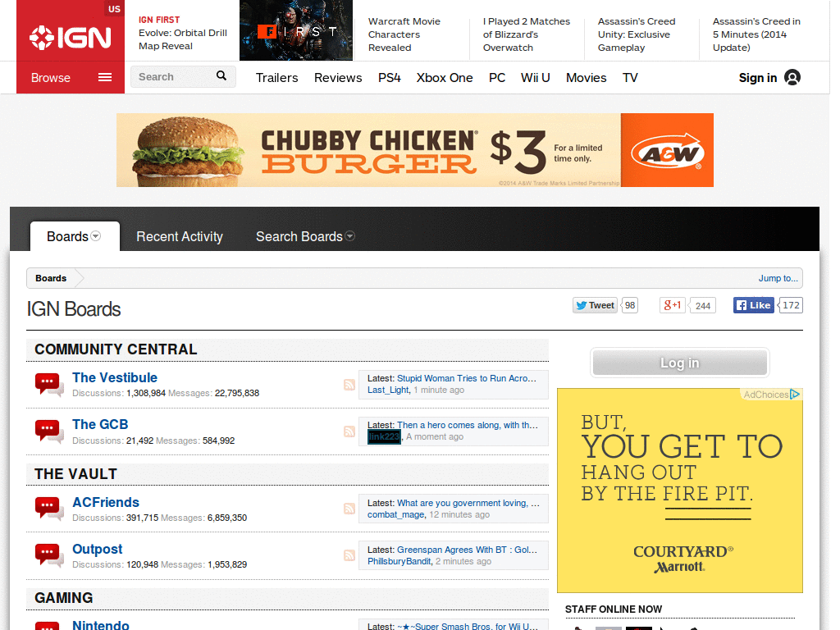Open Blizzard's Overwatch article
This screenshot has height=630, width=840.
point(526,34)
